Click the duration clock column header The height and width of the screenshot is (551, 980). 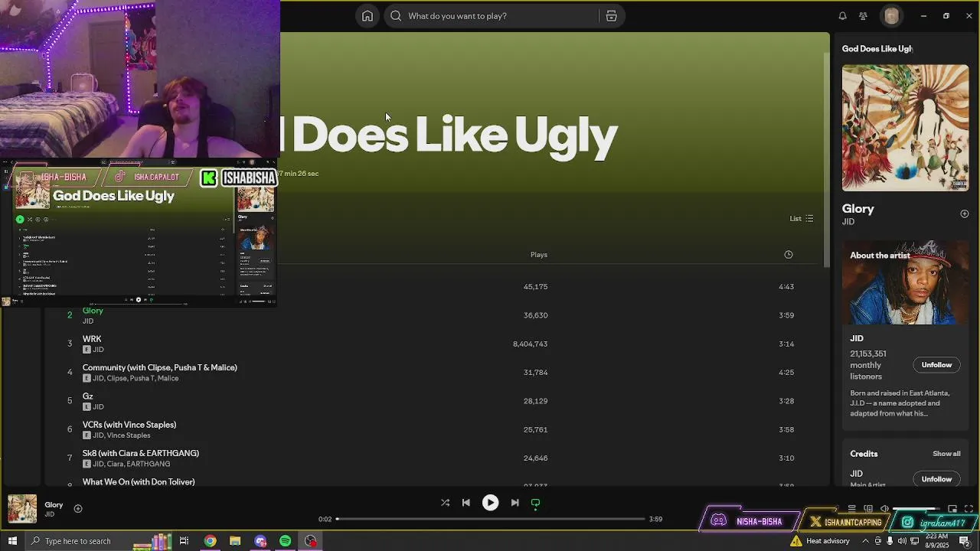[x=788, y=255]
